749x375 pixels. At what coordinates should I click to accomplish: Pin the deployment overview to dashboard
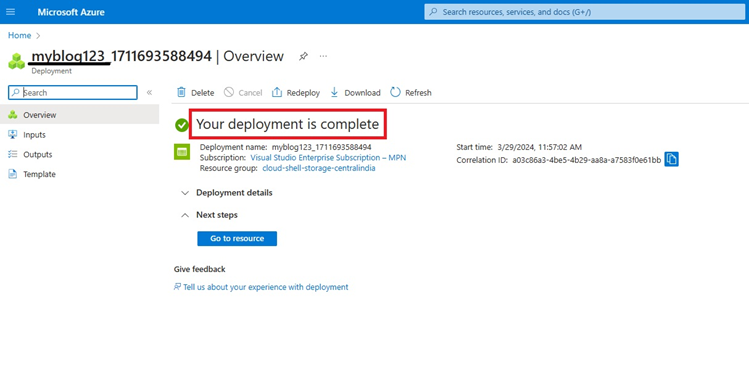tap(303, 56)
